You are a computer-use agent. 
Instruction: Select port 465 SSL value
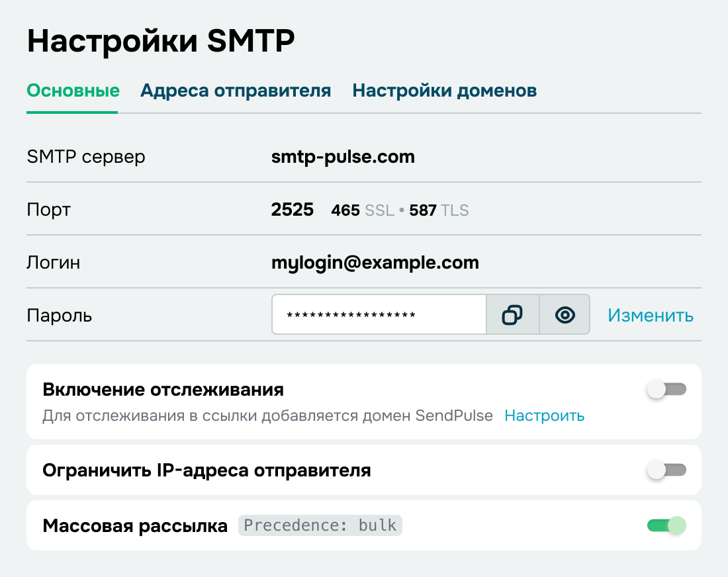click(x=363, y=210)
